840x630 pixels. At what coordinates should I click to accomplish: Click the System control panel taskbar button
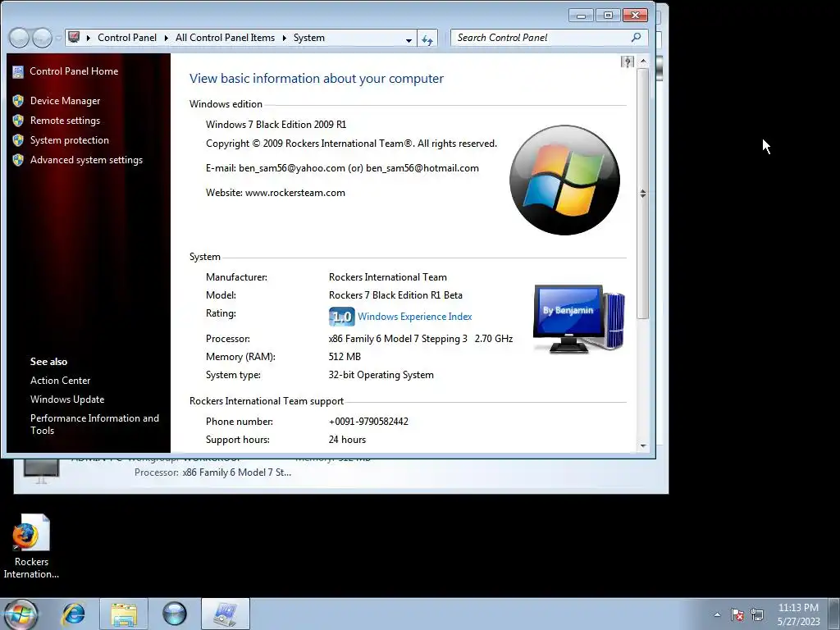pyautogui.click(x=226, y=614)
